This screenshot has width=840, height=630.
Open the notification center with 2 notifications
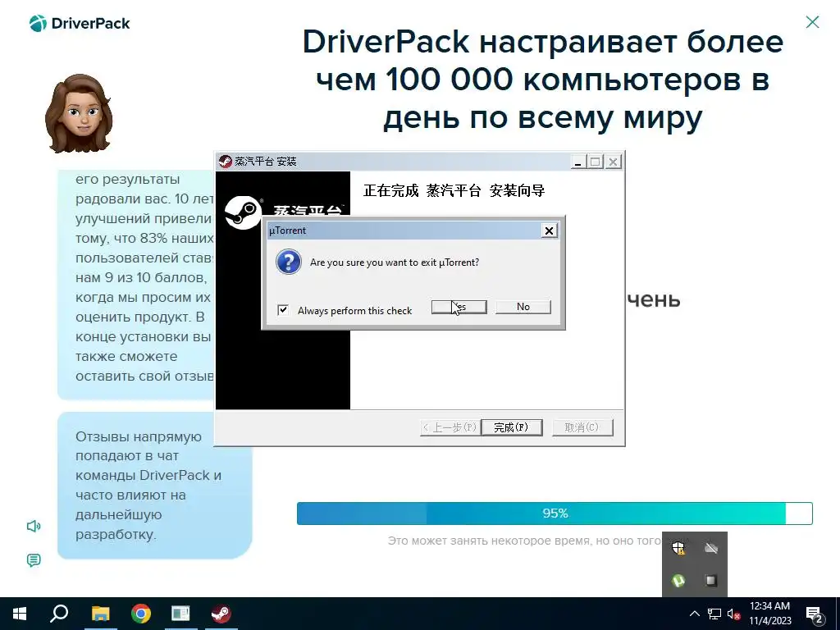tap(815, 614)
